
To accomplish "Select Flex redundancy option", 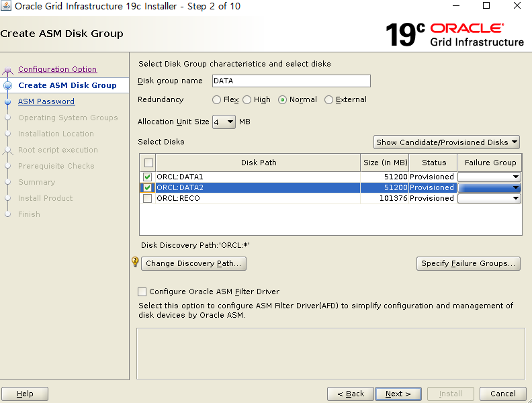I will click(x=216, y=99).
